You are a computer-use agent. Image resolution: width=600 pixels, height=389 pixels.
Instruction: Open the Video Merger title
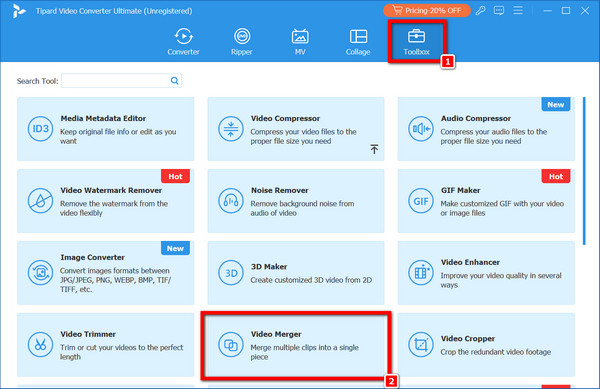click(x=276, y=334)
